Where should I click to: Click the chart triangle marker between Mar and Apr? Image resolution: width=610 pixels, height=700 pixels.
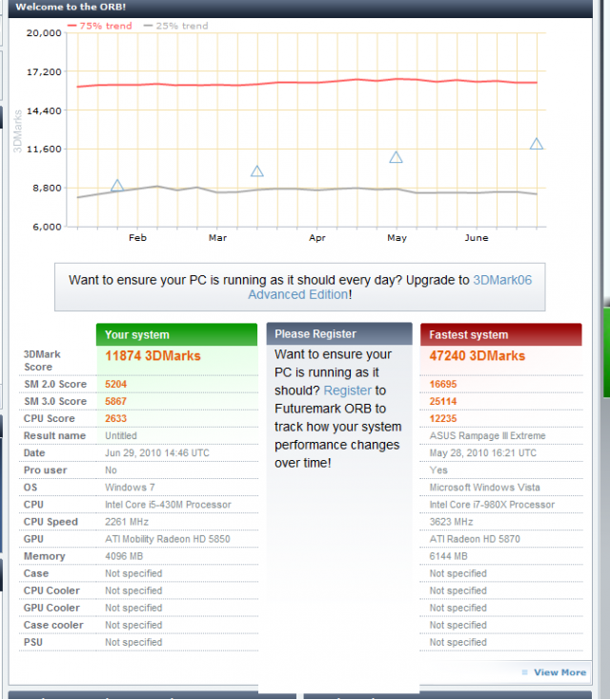[257, 171]
